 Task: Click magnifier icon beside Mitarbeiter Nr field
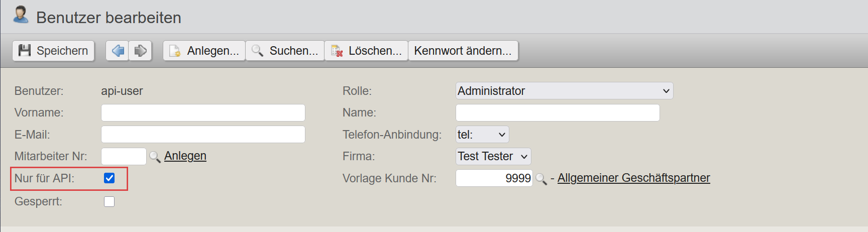155,157
